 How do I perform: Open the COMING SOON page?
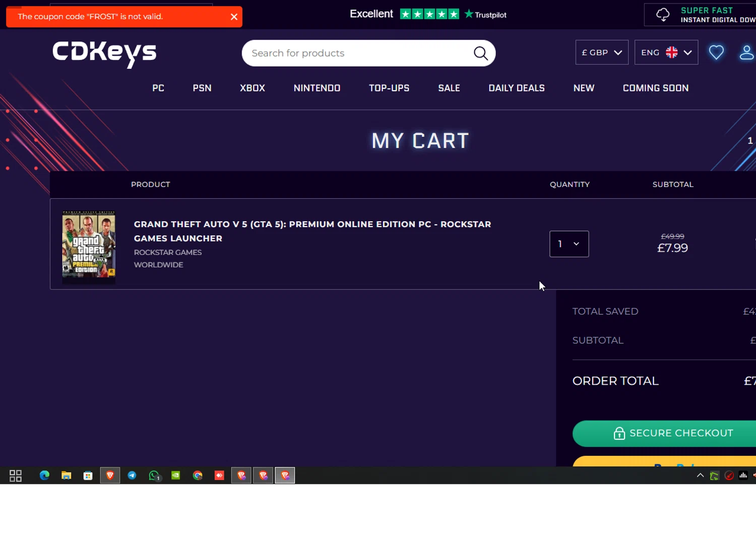coord(656,88)
